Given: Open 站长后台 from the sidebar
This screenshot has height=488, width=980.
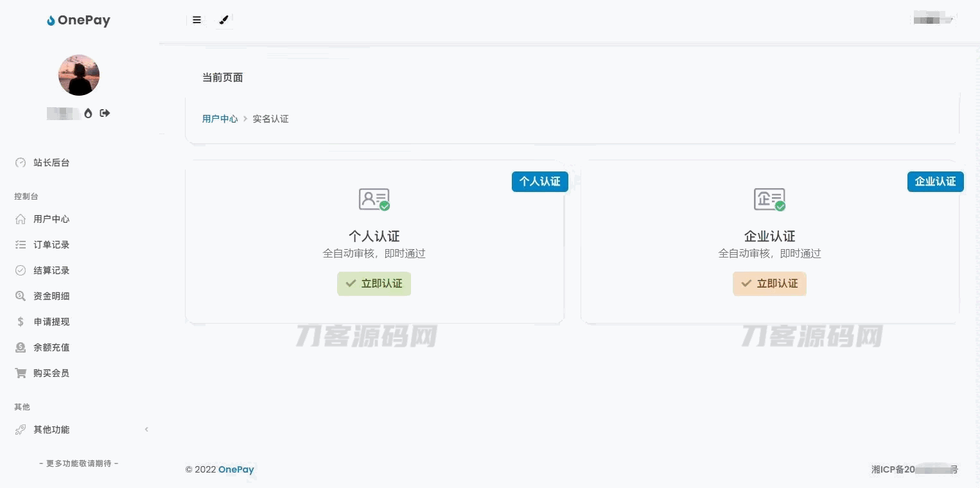Looking at the screenshot, I should tap(51, 163).
